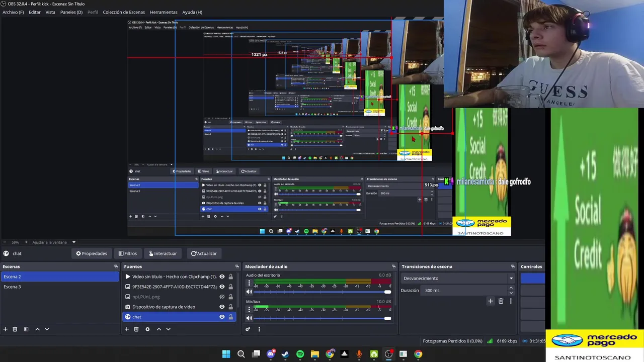
Task: Open Windows taskbar search
Action: [241, 354]
